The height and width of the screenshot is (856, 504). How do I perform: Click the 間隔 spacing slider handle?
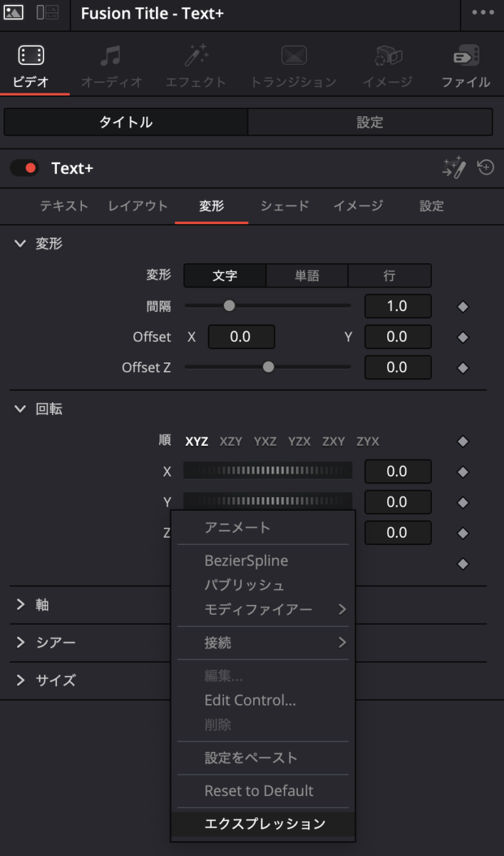tap(230, 306)
